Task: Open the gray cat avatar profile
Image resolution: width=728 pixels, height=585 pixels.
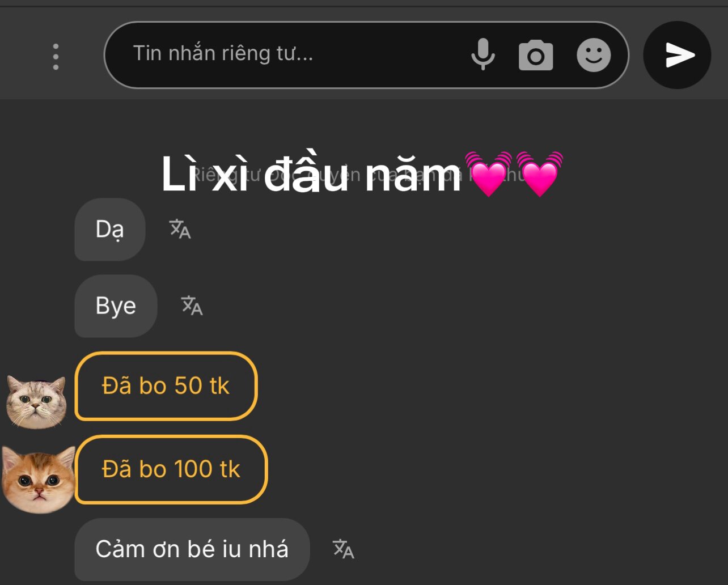Action: pyautogui.click(x=36, y=401)
